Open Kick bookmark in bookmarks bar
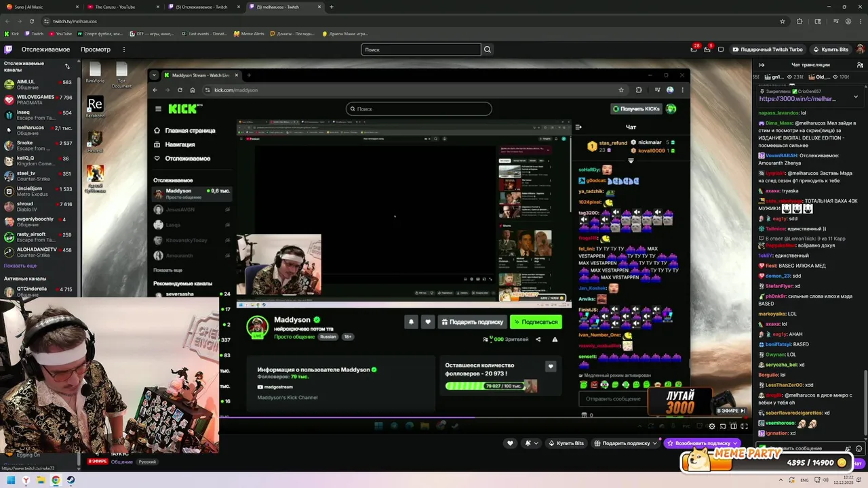Image resolution: width=868 pixels, height=488 pixels. 12,33
